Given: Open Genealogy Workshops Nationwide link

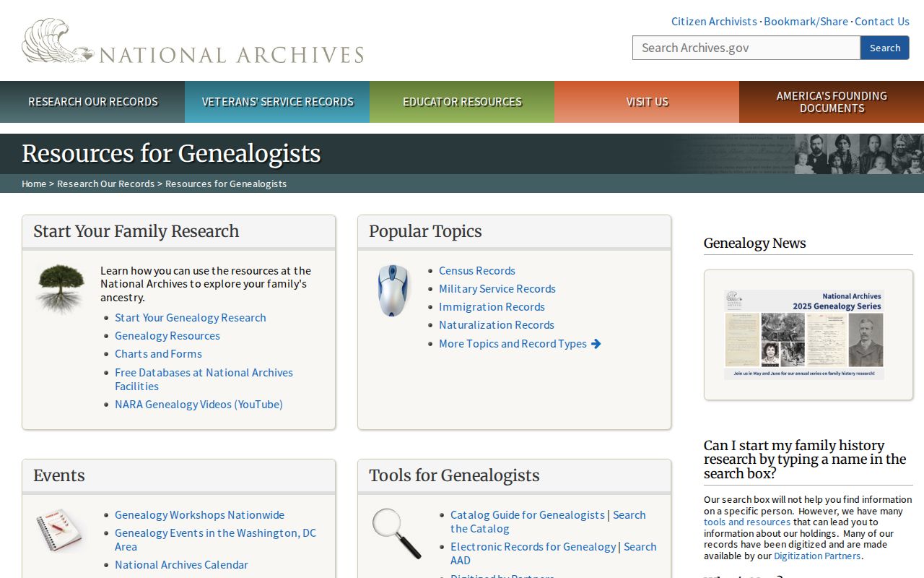Looking at the screenshot, I should (x=199, y=514).
